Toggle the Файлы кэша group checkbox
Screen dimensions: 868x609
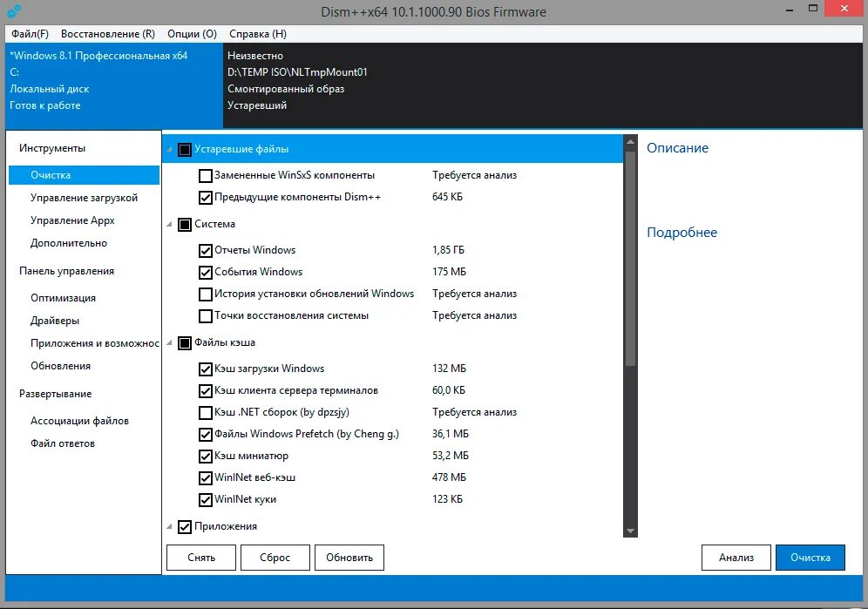[185, 342]
